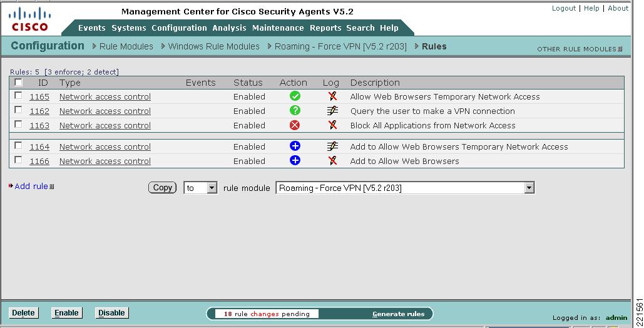Click the Enable button
This screenshot has width=644, height=328.
pos(66,313)
